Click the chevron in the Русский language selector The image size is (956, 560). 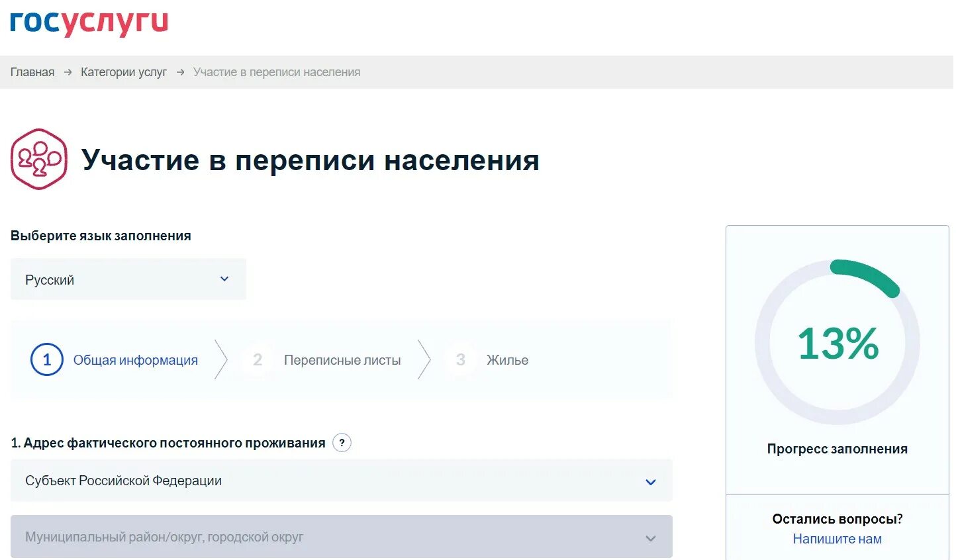(224, 279)
